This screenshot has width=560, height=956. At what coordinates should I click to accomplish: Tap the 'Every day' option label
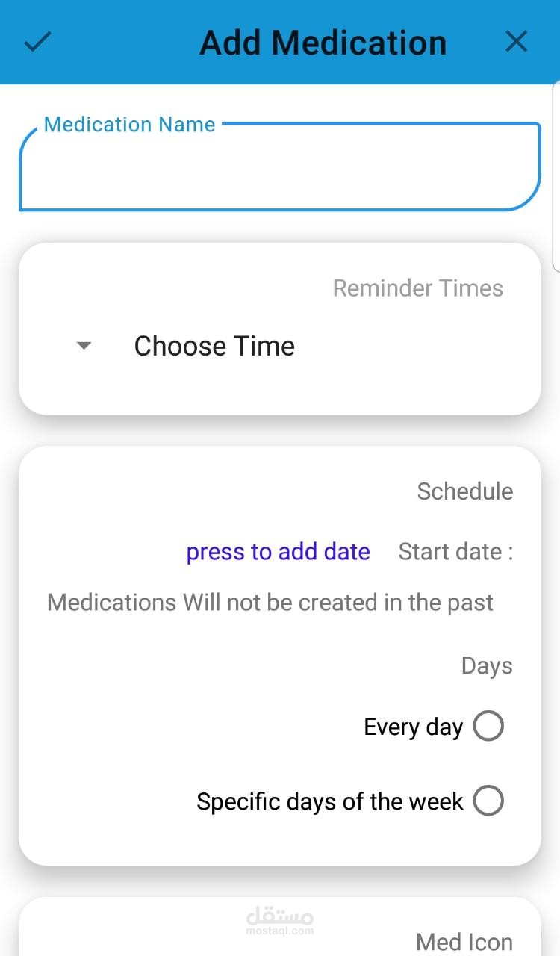[413, 727]
